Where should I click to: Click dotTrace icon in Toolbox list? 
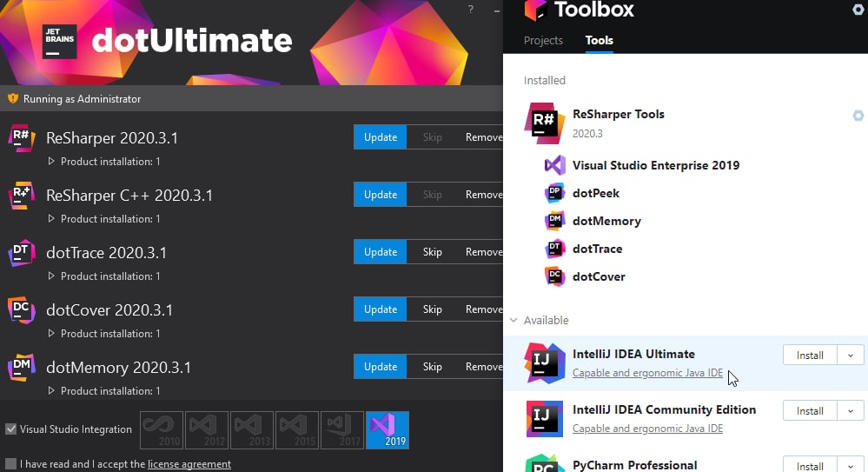554,249
